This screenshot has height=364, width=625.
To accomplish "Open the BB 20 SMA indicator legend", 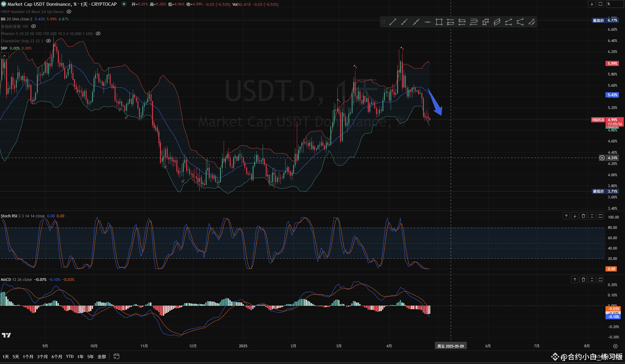I will (x=16, y=19).
